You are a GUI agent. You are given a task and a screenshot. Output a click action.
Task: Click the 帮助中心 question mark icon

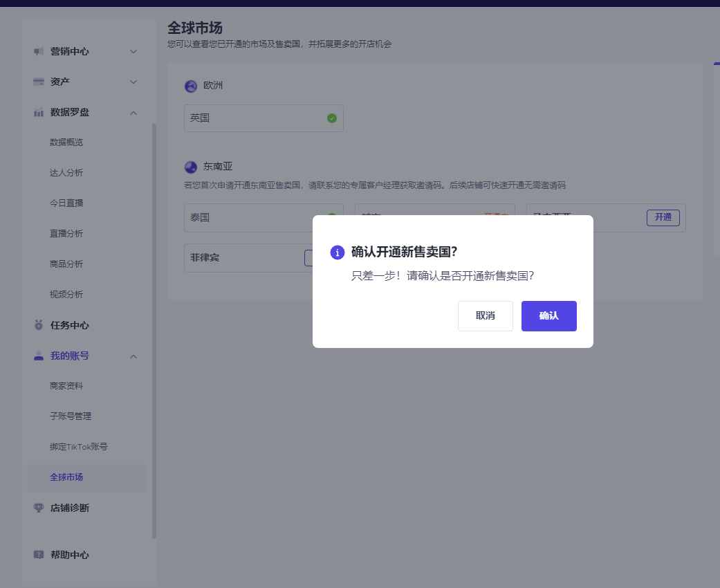(39, 555)
